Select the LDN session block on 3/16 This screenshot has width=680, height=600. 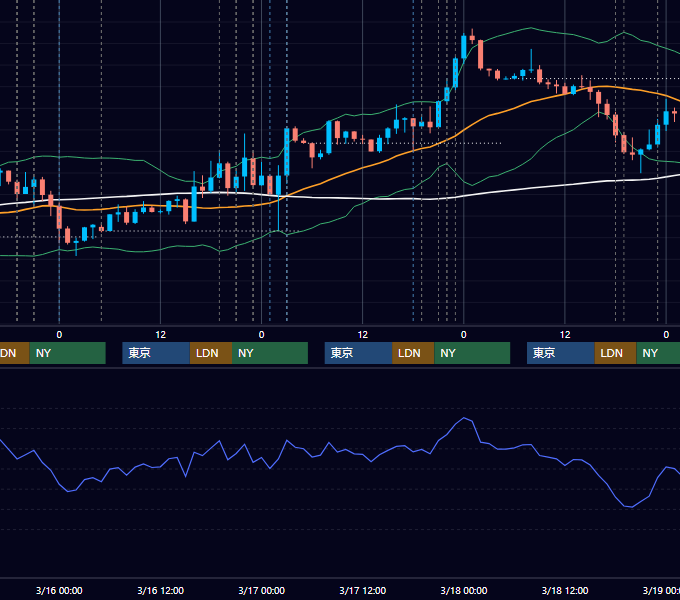[x=211, y=353]
